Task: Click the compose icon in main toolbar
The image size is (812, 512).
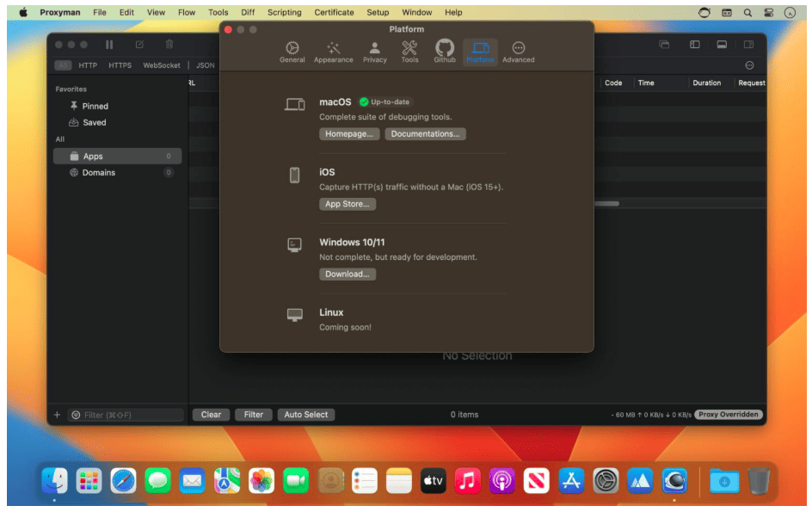Action: click(139, 45)
